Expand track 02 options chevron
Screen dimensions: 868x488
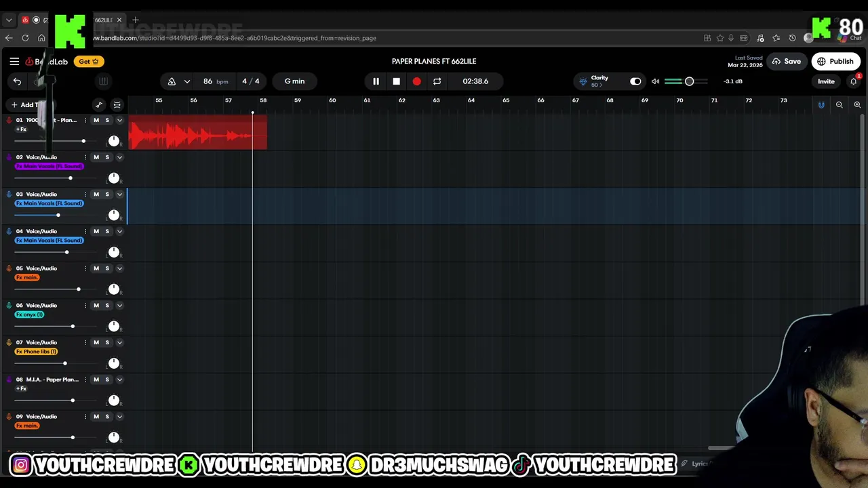[119, 157]
